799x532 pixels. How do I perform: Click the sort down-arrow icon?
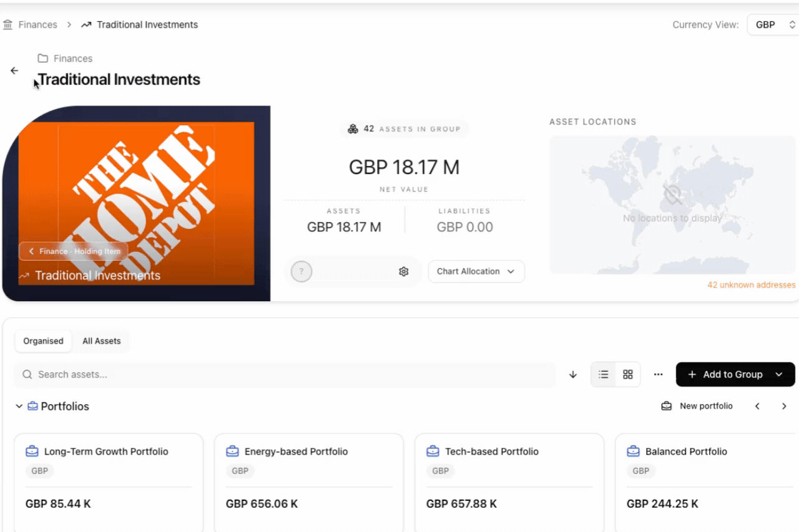(x=573, y=375)
